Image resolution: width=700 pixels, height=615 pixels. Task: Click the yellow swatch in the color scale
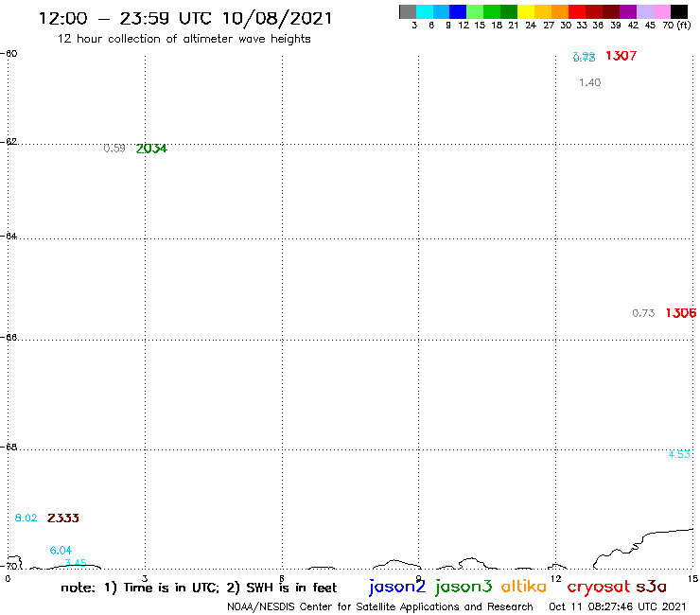point(526,11)
